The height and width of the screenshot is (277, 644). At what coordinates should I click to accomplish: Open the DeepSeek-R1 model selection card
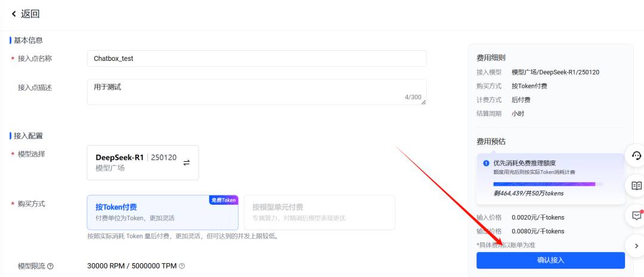(x=143, y=162)
